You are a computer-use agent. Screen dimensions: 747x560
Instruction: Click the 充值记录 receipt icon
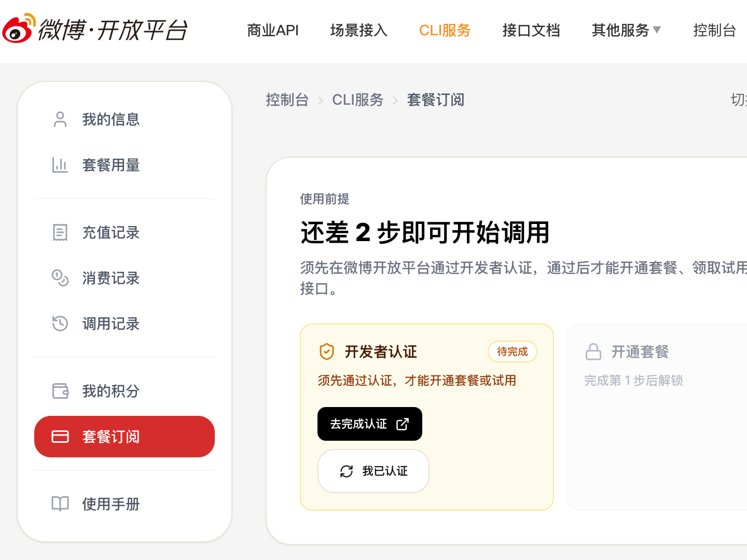(x=60, y=232)
